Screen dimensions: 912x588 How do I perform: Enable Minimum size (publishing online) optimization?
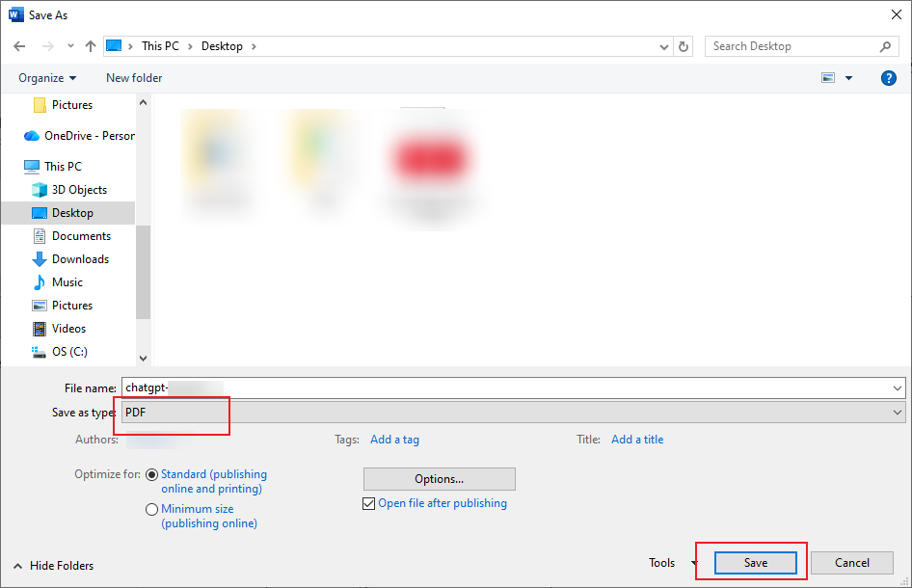(x=151, y=509)
